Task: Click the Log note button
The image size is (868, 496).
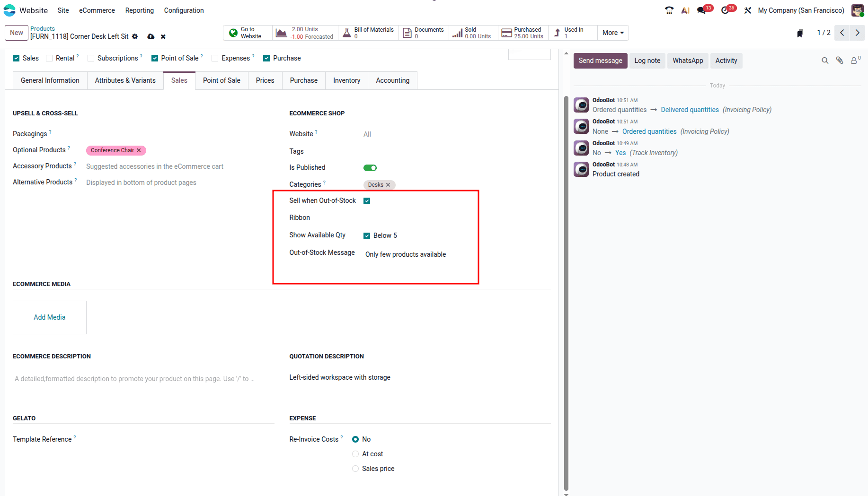Action: pos(647,61)
